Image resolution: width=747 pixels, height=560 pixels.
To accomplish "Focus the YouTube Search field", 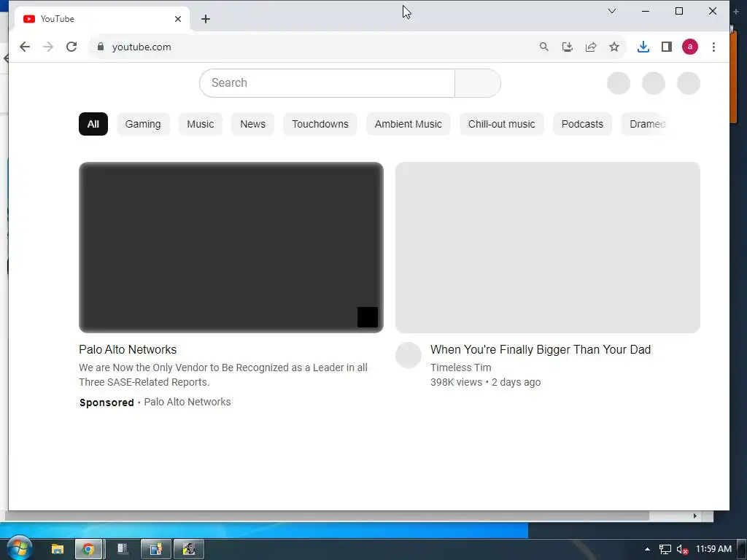I will 328,83.
